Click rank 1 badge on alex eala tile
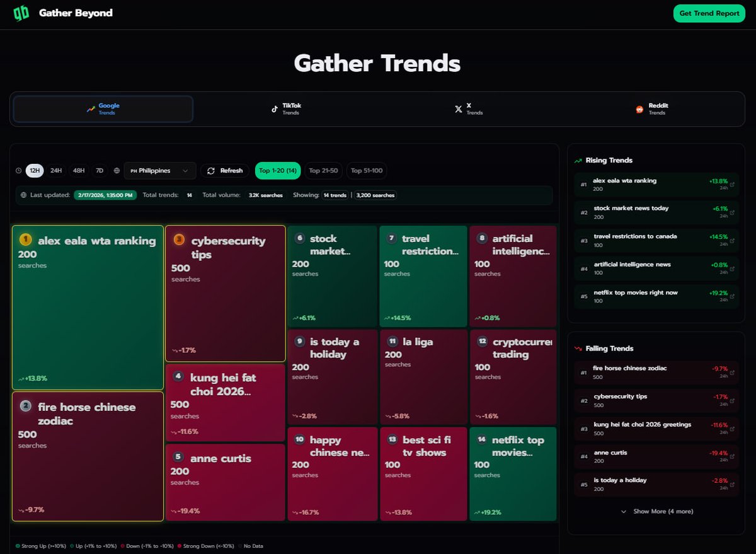Viewport: 756px width, 554px height. (x=25, y=239)
